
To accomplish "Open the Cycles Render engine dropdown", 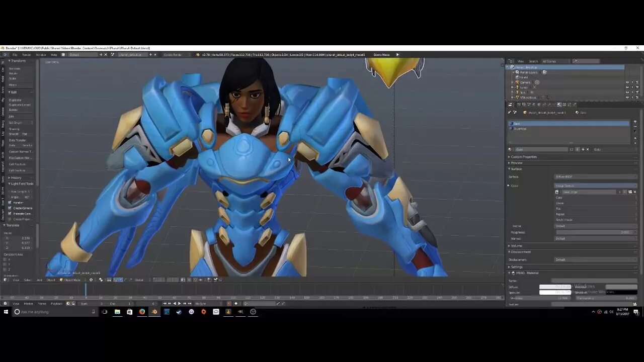I will (176, 55).
